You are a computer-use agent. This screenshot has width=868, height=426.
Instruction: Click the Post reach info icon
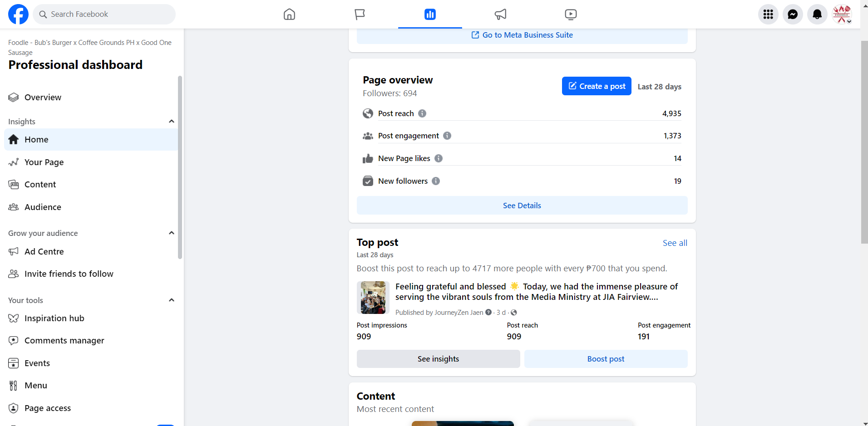(422, 113)
